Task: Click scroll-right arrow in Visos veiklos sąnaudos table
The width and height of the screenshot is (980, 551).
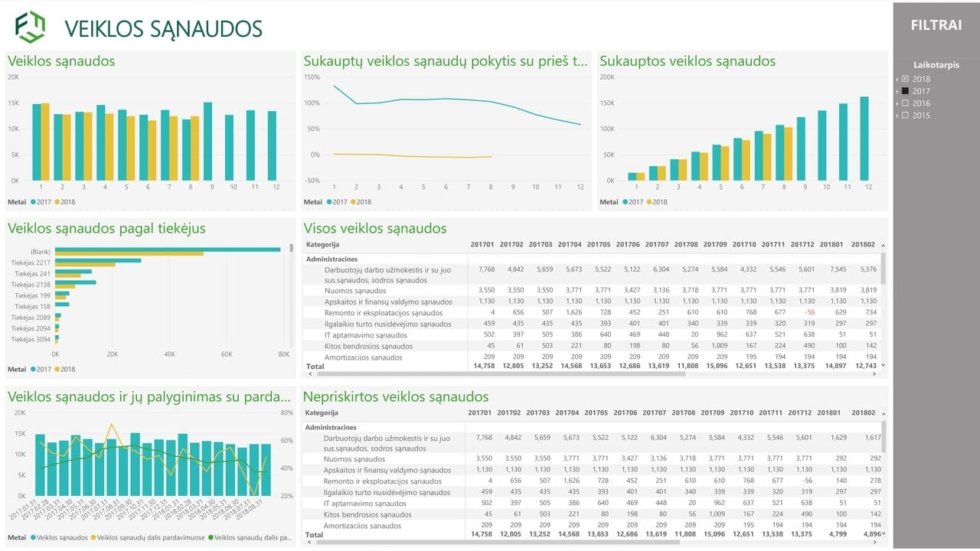Action: tap(875, 374)
